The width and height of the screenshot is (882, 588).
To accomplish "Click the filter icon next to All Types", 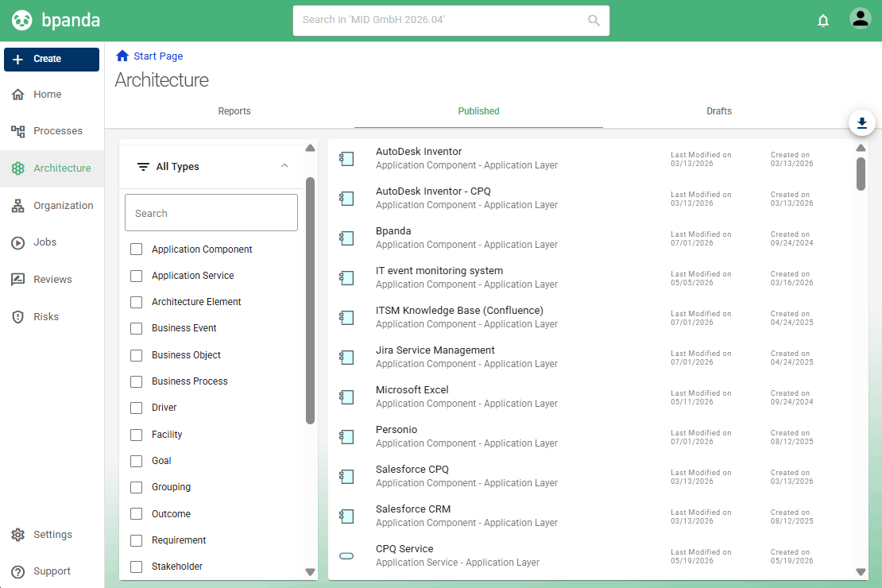I will point(144,167).
